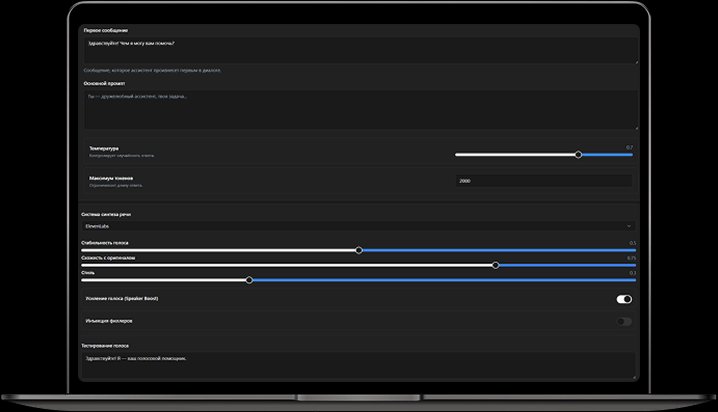This screenshot has height=412, width=718.
Task: Click the Схожесть с оригиналом slider handle
Action: [495, 265]
